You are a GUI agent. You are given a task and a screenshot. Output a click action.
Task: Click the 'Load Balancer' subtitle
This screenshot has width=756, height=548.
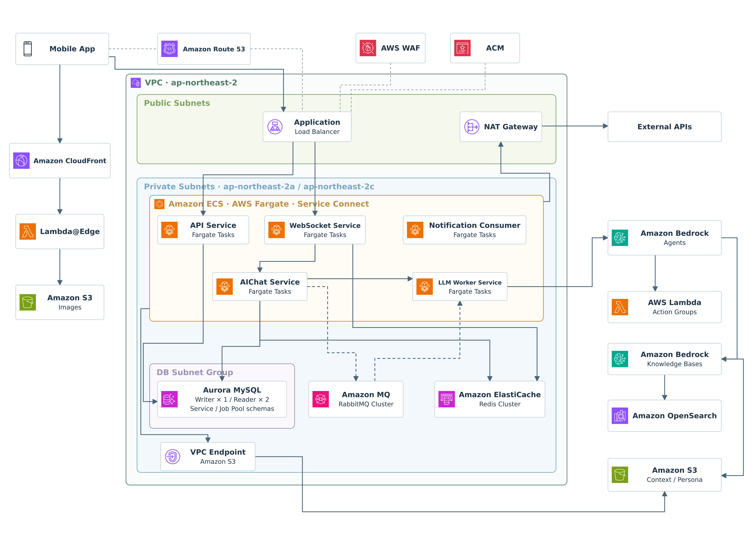317,132
